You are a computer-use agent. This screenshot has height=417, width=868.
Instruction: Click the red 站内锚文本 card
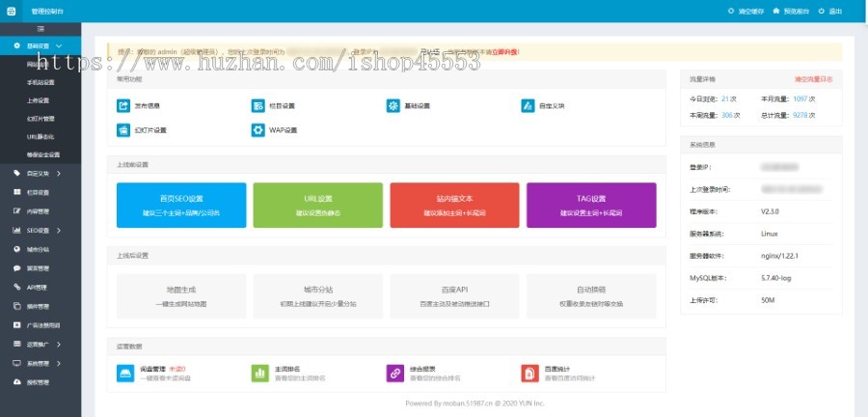click(x=454, y=205)
